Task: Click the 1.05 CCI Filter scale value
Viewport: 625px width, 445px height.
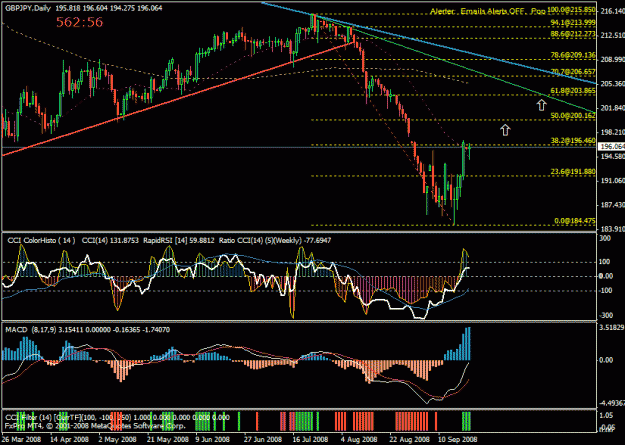Action: [x=607, y=415]
